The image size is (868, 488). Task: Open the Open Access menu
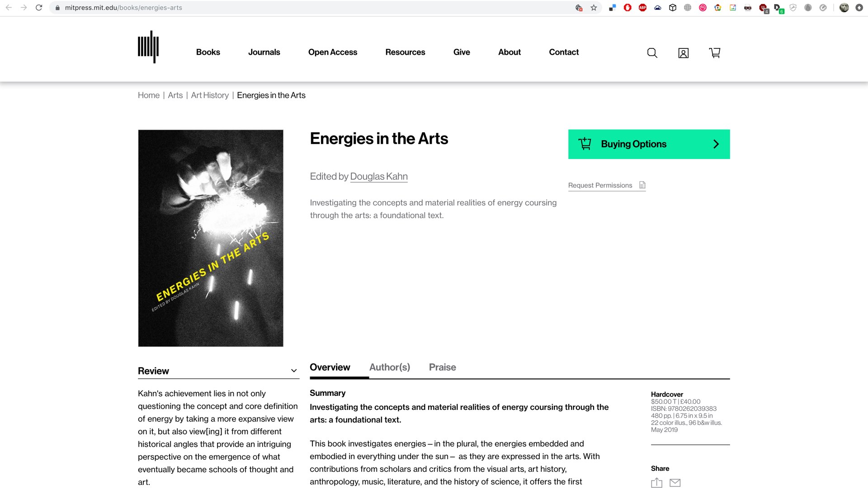[333, 52]
